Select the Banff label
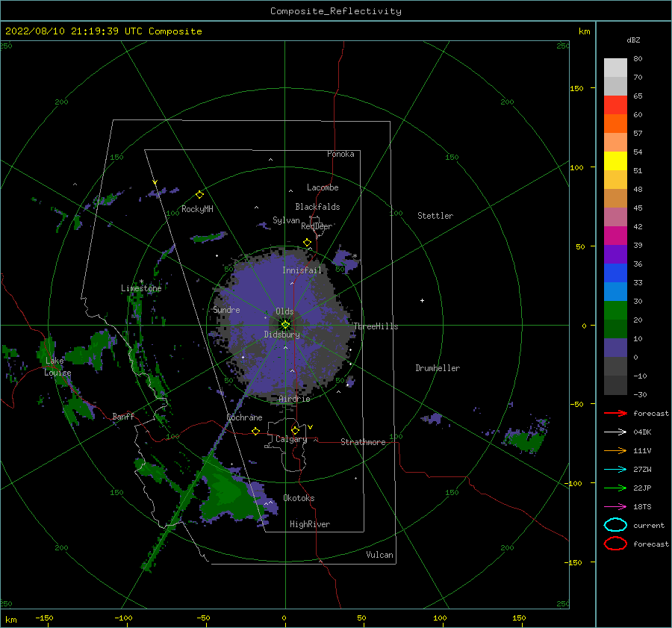Screen dimensions: 672x628 point(123,416)
